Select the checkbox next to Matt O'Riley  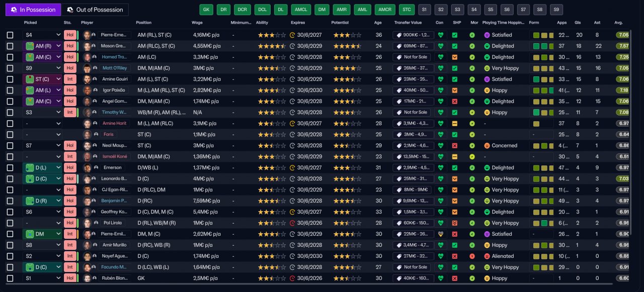10,68
